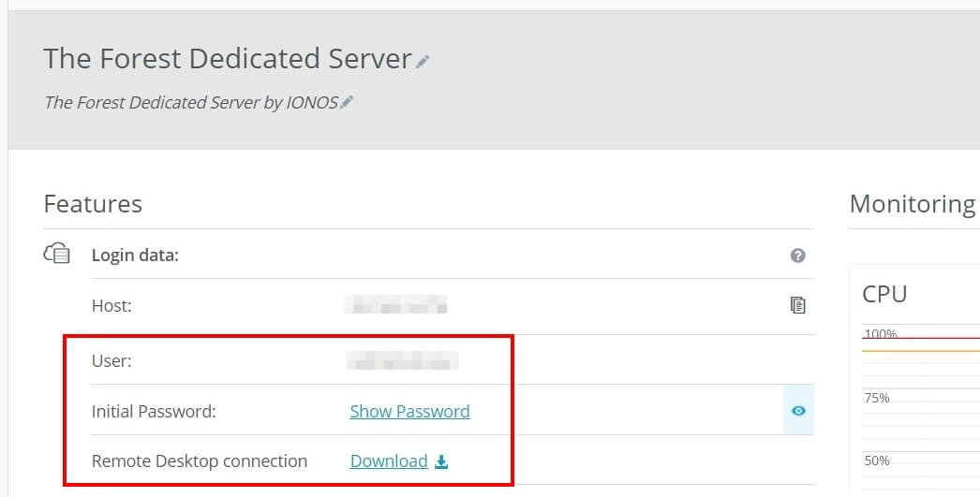Click the Initial Password: label
The image size is (980, 497).
point(154,412)
